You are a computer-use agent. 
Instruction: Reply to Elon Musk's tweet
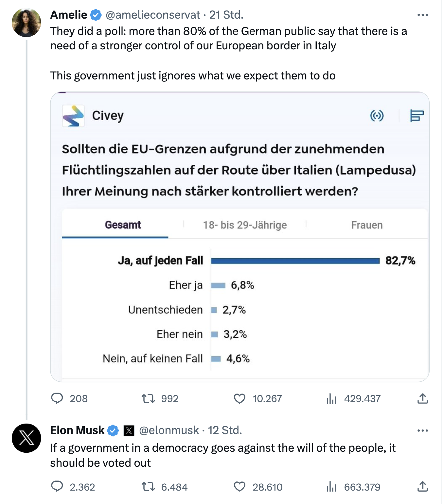click(x=57, y=487)
